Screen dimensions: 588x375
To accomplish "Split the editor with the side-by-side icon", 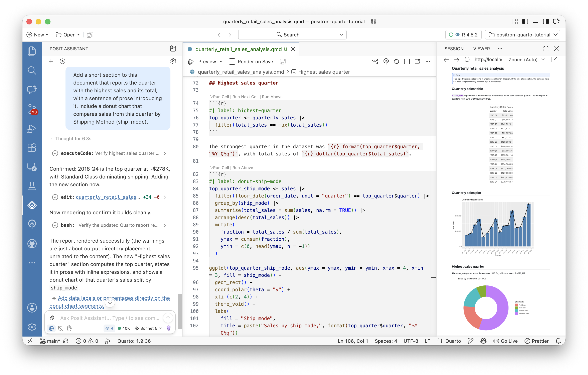I will pyautogui.click(x=407, y=61).
